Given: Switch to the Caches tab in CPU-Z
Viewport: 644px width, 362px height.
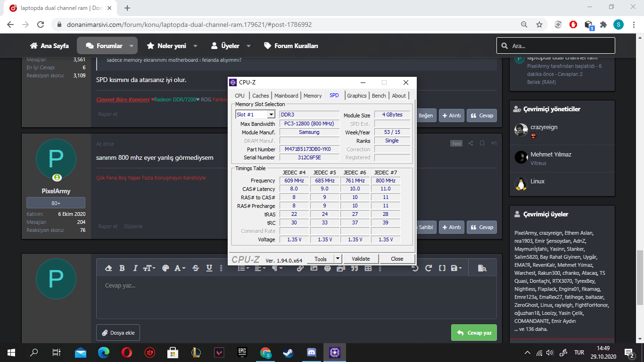Looking at the screenshot, I should tap(261, 96).
